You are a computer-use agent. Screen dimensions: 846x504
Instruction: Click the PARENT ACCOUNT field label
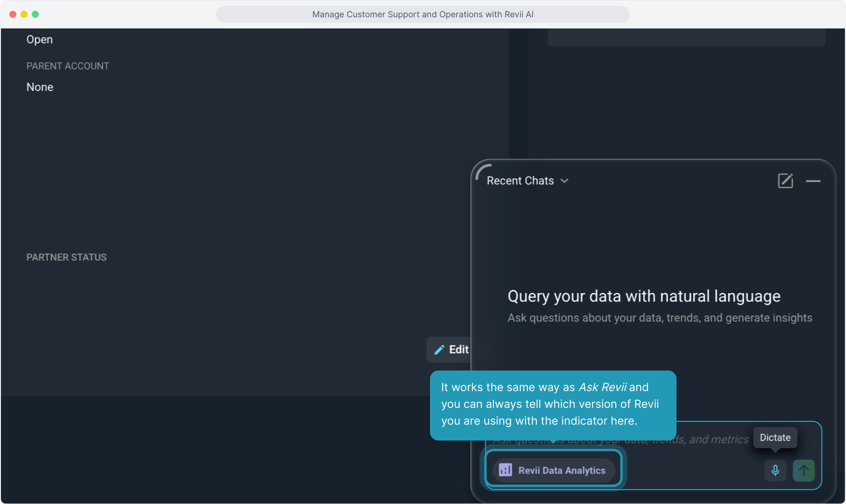click(x=68, y=66)
